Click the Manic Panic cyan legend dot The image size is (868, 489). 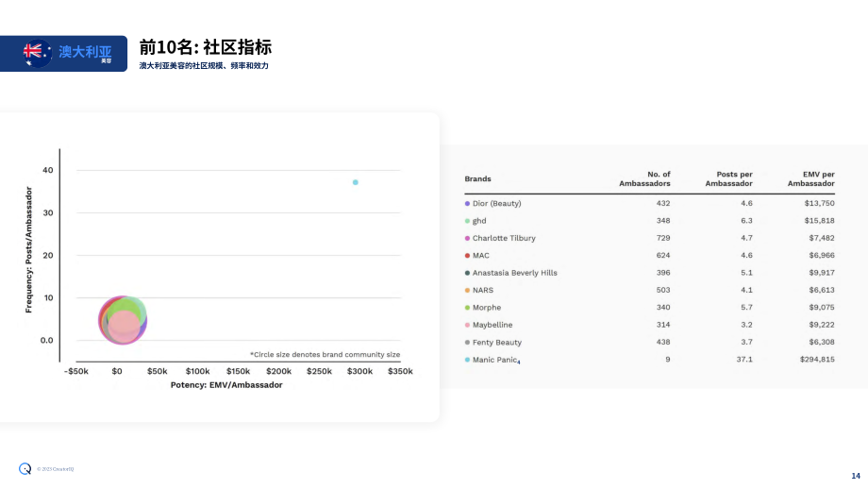[467, 360]
